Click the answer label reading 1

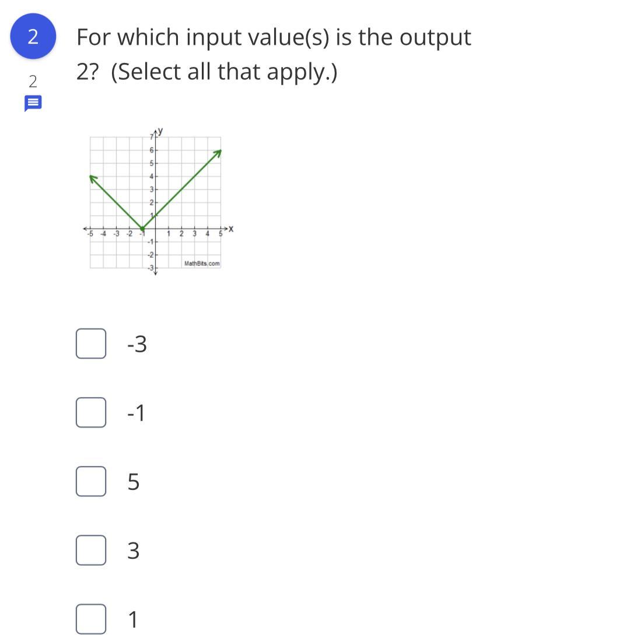(132, 619)
